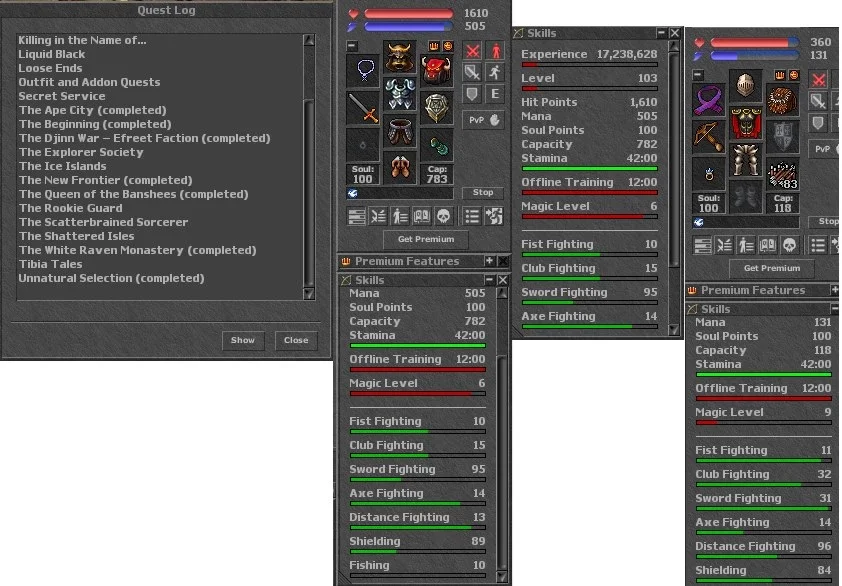
Task: Open the red demon backpack
Action: (437, 70)
